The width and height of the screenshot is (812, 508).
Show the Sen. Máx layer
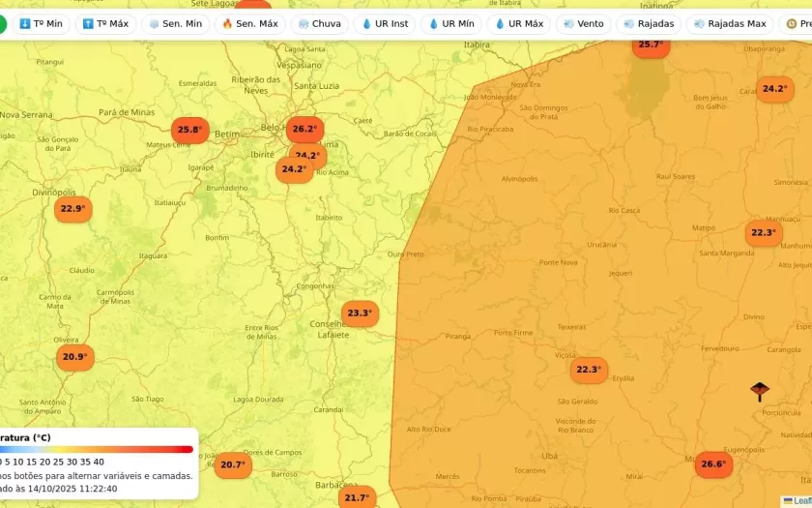point(249,24)
